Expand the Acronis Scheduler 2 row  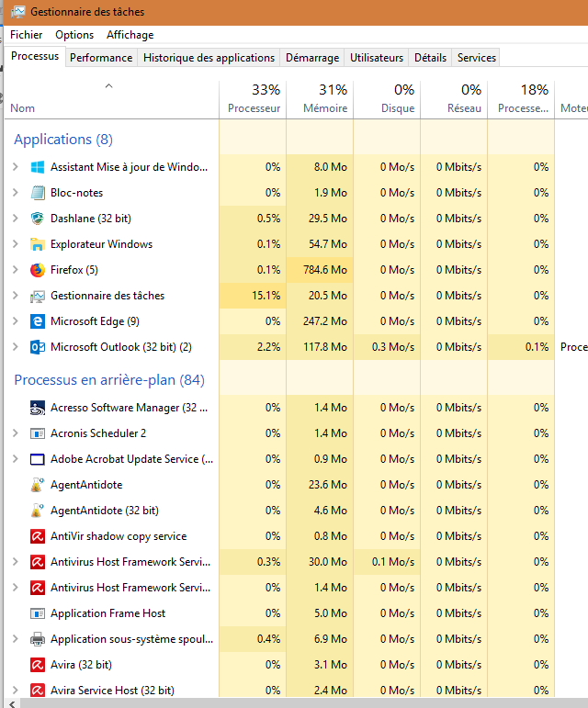tap(16, 433)
